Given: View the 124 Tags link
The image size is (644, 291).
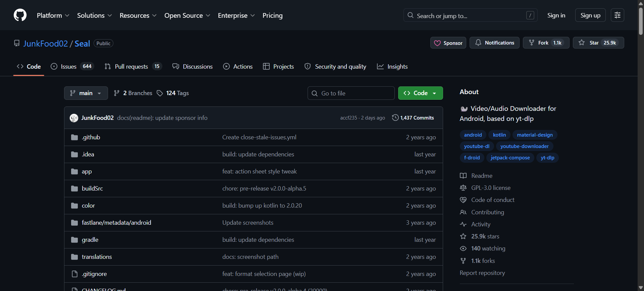Looking at the screenshot, I should coord(173,93).
